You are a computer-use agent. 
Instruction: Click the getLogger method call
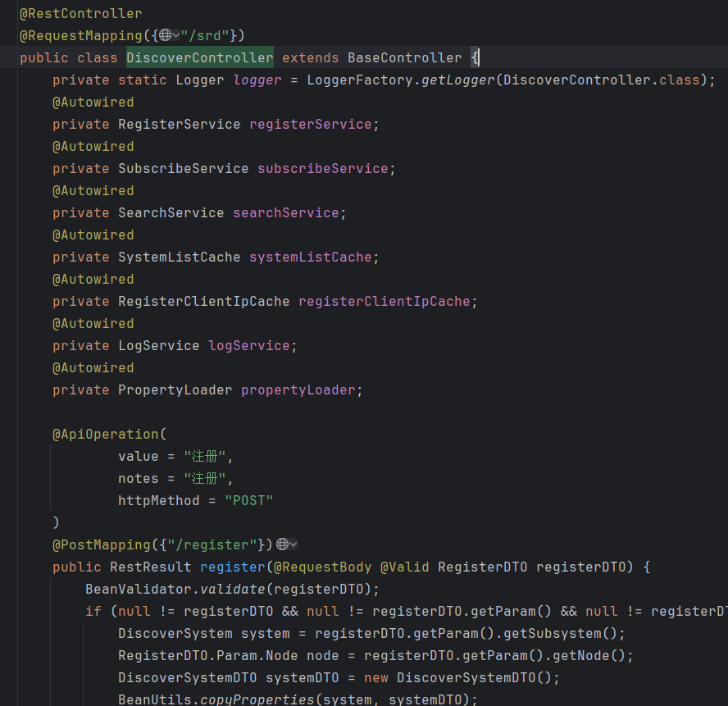pyautogui.click(x=457, y=80)
